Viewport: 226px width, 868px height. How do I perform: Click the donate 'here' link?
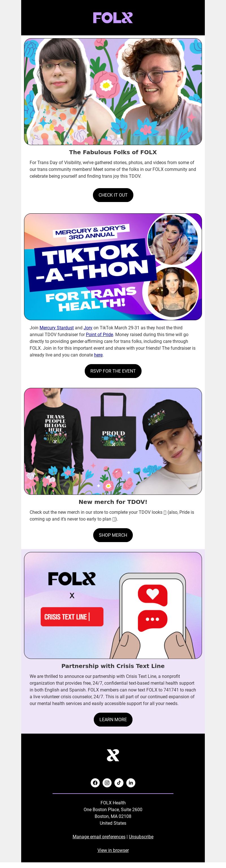pyautogui.click(x=98, y=355)
